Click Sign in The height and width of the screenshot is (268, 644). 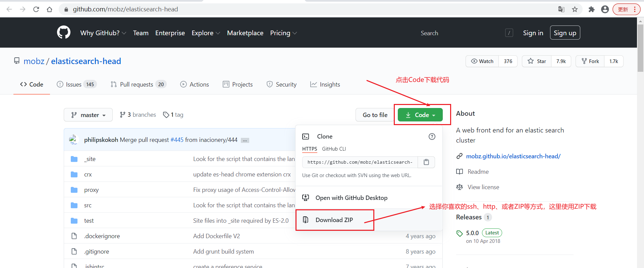(533, 33)
